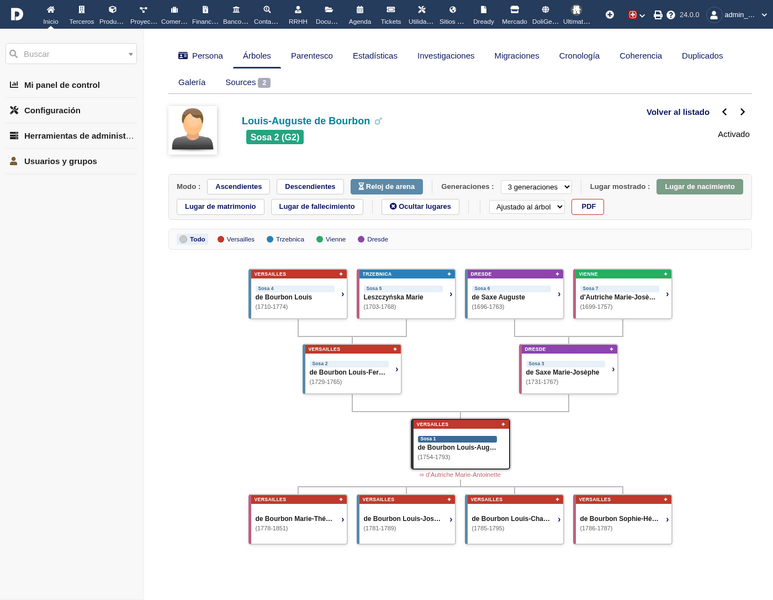Open the Generaciones dropdown
The image size is (773, 600).
coord(536,187)
